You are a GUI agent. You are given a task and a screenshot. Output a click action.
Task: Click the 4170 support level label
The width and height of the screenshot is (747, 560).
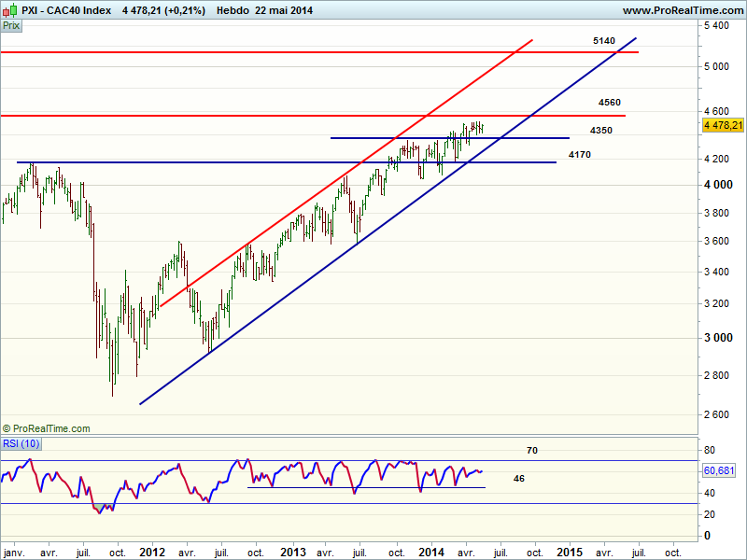pos(579,154)
